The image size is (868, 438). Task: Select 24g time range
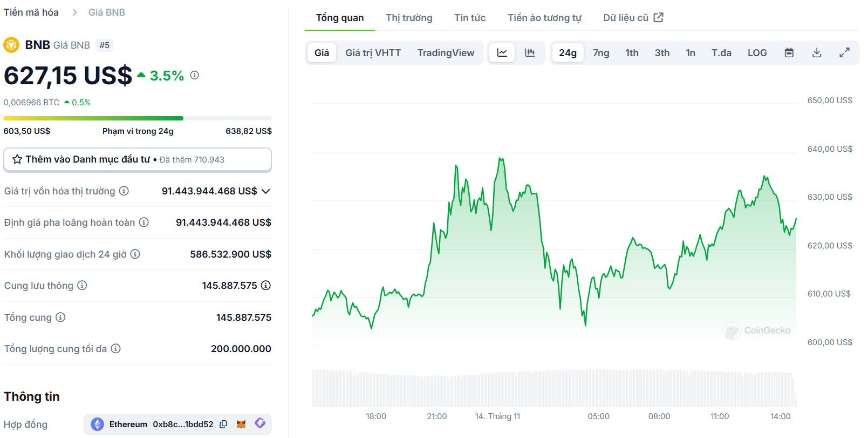568,53
